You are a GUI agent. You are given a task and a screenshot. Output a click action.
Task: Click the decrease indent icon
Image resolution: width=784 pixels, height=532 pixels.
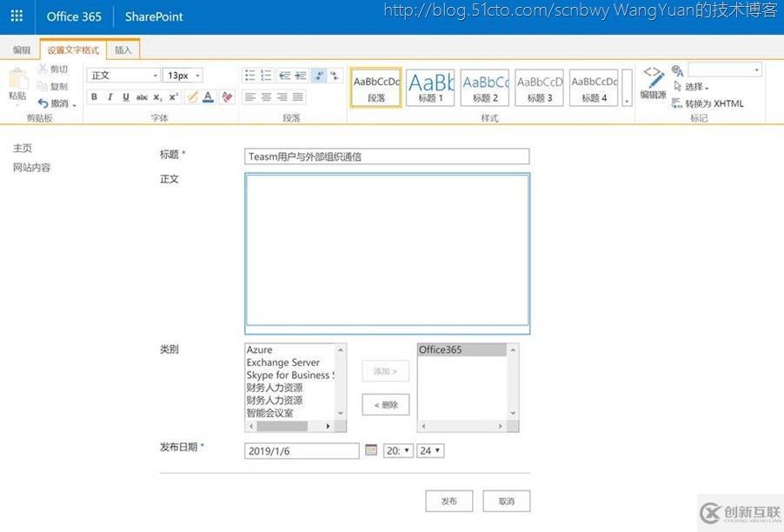click(x=284, y=76)
